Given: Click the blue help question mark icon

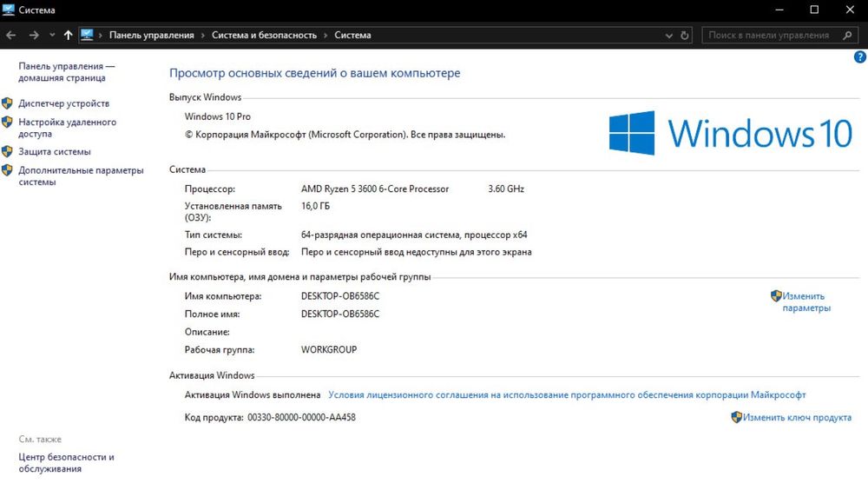Looking at the screenshot, I should tap(860, 56).
